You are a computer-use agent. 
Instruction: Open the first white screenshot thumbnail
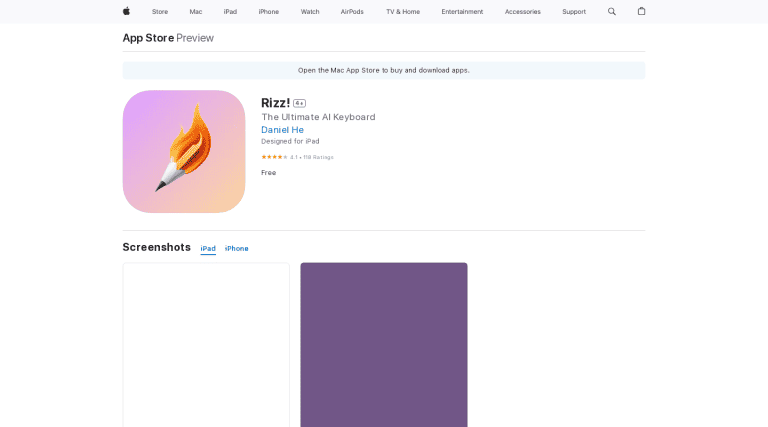click(x=206, y=345)
